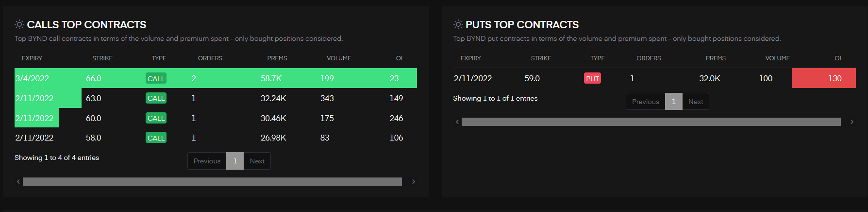Image resolution: width=868 pixels, height=212 pixels.
Task: Click the red highlighted OI cell 130
Action: [824, 78]
